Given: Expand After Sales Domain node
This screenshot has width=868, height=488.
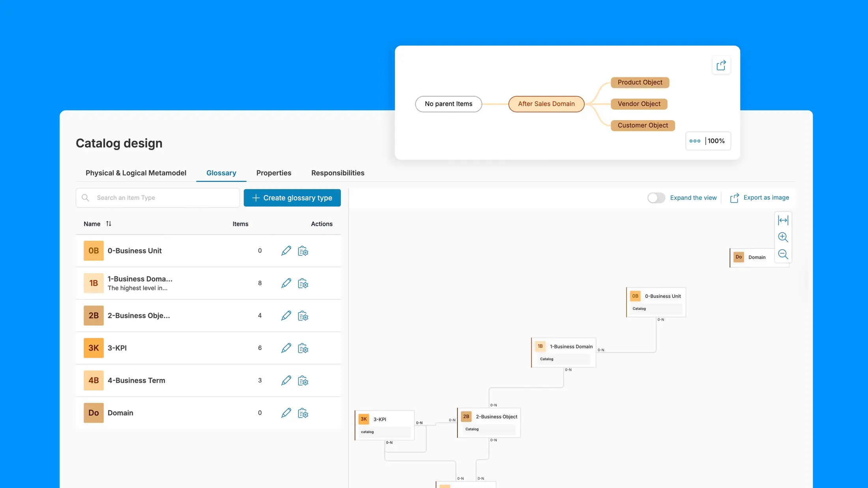Looking at the screenshot, I should 546,104.
